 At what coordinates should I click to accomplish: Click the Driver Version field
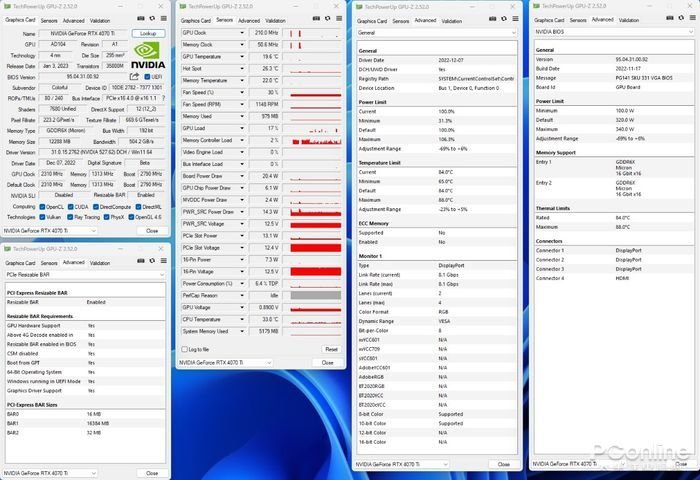click(101, 152)
